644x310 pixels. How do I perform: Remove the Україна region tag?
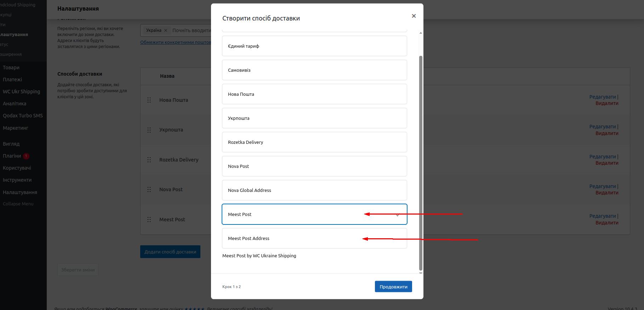tap(165, 30)
